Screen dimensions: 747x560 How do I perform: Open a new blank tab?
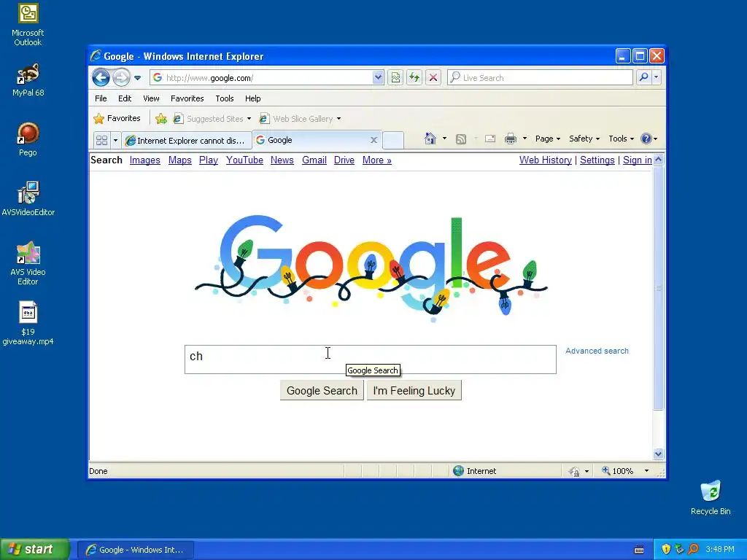(393, 140)
